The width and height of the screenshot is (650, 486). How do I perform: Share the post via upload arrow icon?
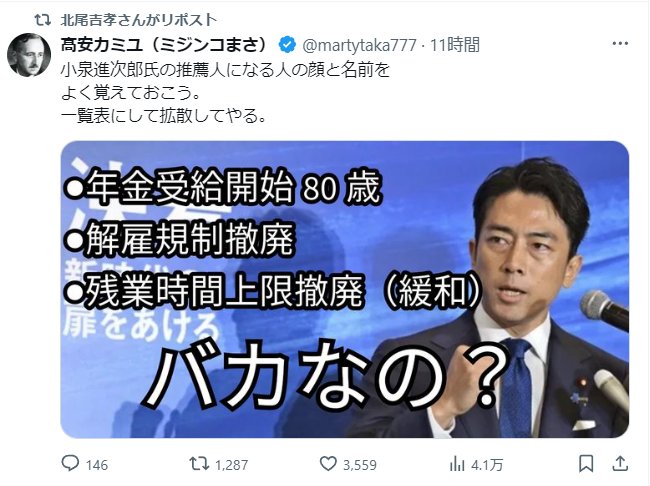[620, 463]
